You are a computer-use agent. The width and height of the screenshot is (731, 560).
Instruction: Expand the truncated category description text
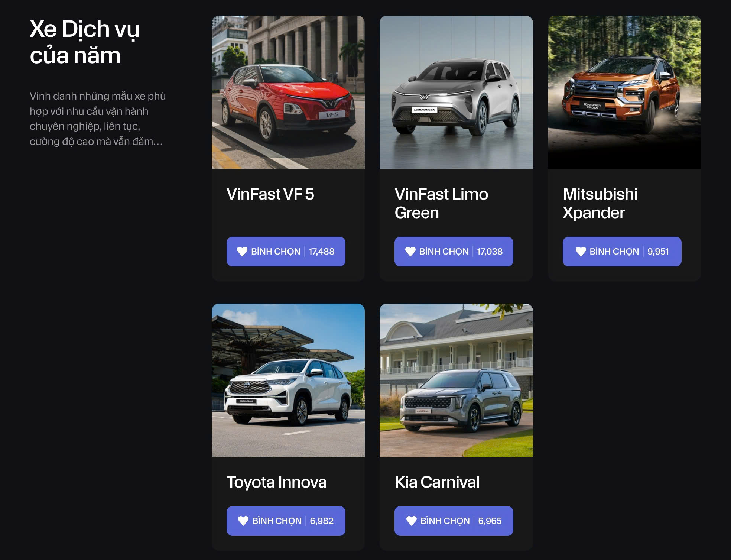[x=98, y=119]
